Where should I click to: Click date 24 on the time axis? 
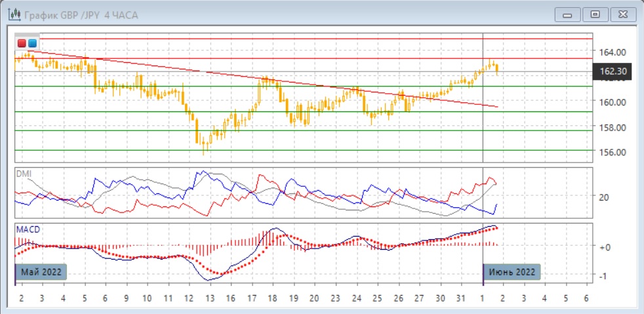pos(357,298)
